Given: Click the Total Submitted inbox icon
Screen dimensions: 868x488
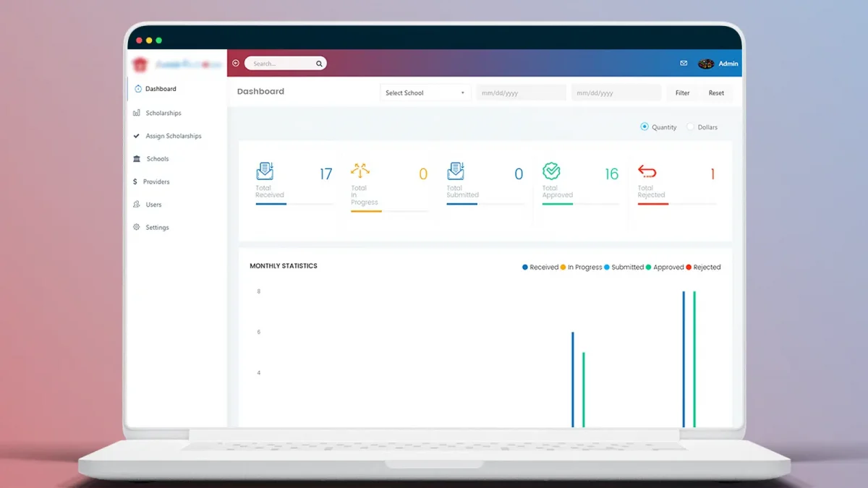Looking at the screenshot, I should [x=456, y=171].
